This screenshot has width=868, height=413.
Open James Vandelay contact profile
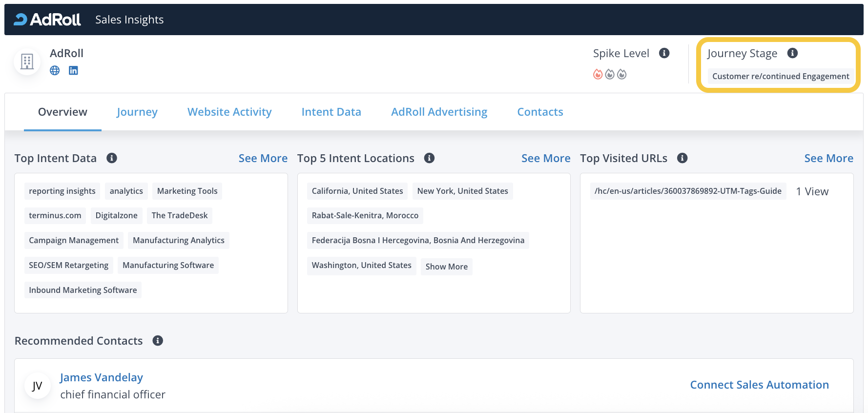pyautogui.click(x=102, y=377)
